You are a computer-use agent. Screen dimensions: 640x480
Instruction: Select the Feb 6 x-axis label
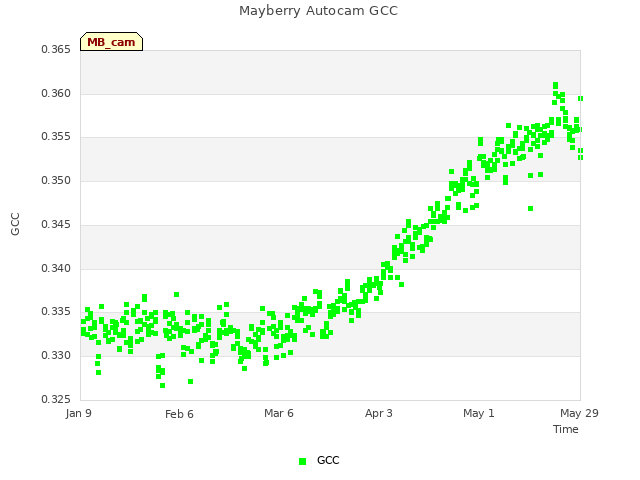(179, 414)
